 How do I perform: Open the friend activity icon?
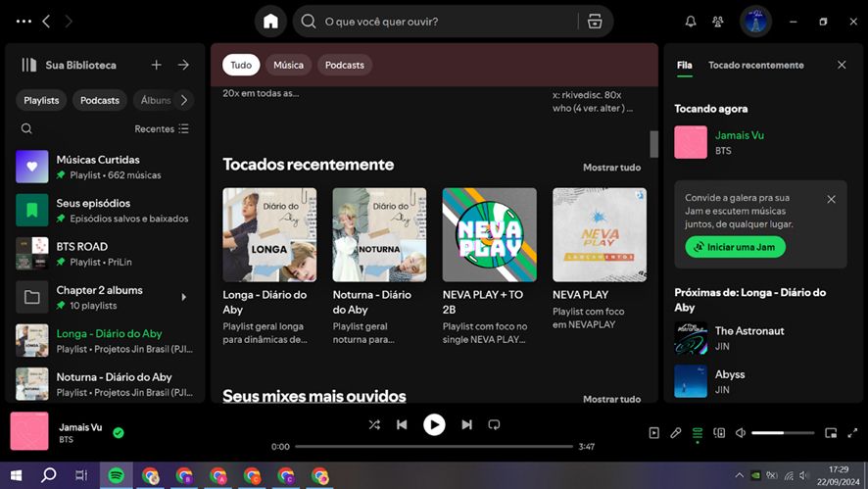pyautogui.click(x=717, y=21)
